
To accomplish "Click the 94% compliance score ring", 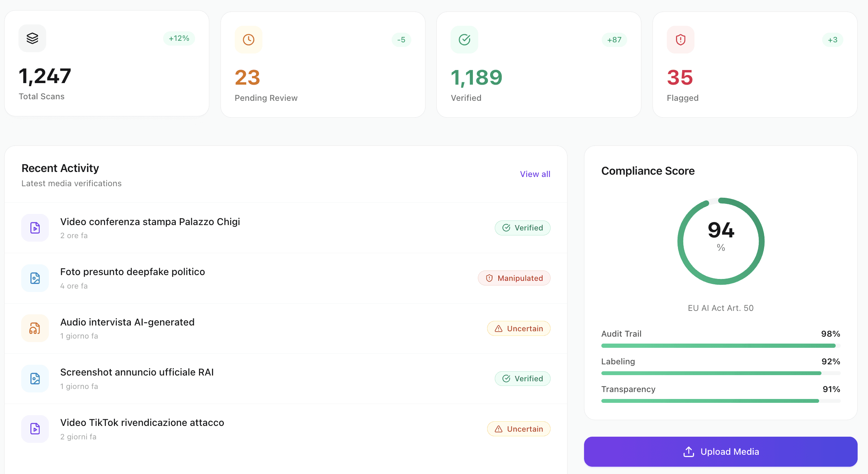I will tap(721, 240).
